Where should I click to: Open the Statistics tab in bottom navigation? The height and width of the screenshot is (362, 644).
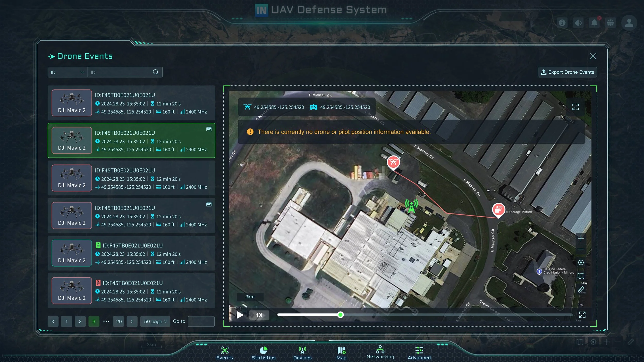[x=263, y=353]
